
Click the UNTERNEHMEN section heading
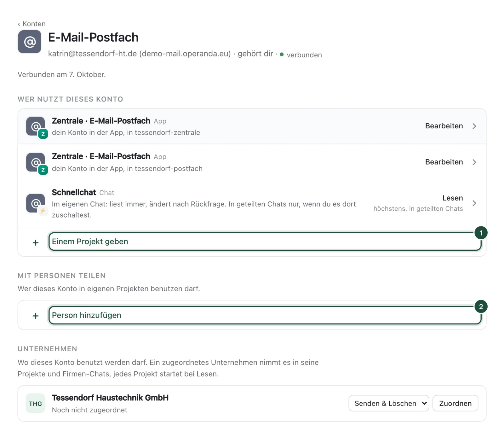(47, 349)
